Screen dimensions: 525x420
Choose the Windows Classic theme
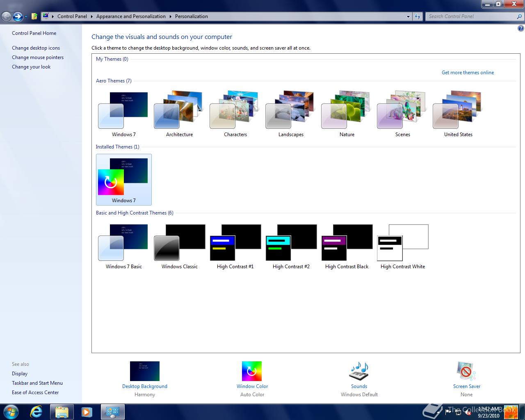179,246
